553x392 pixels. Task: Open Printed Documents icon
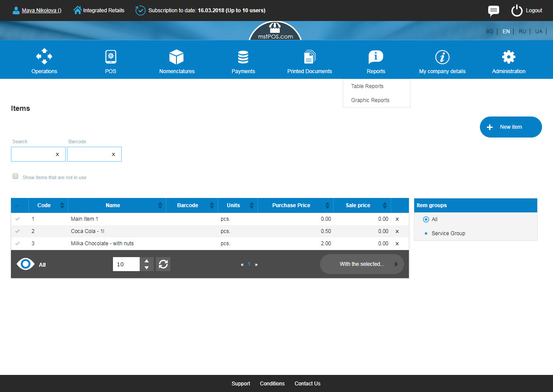[x=310, y=57]
